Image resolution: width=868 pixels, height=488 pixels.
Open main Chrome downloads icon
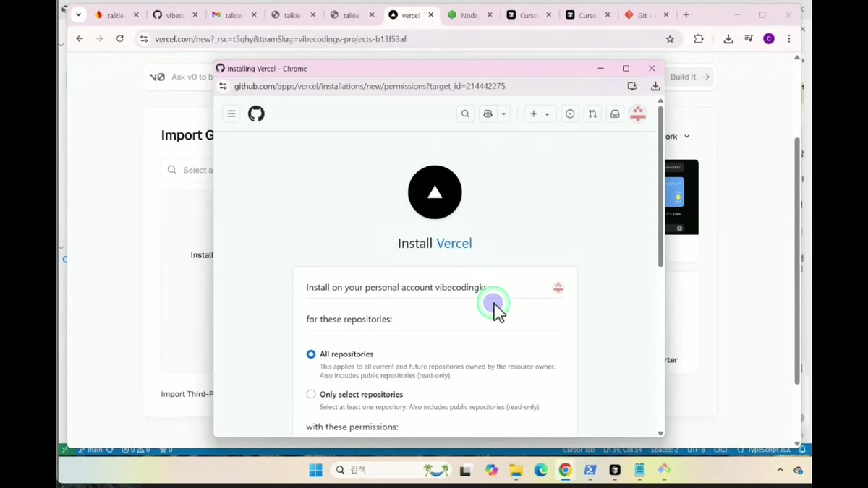pos(728,39)
